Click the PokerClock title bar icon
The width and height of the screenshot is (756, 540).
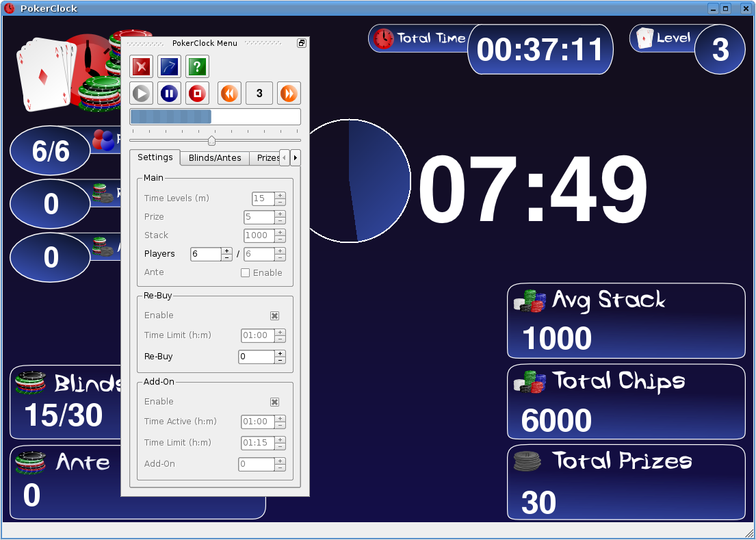coord(9,8)
